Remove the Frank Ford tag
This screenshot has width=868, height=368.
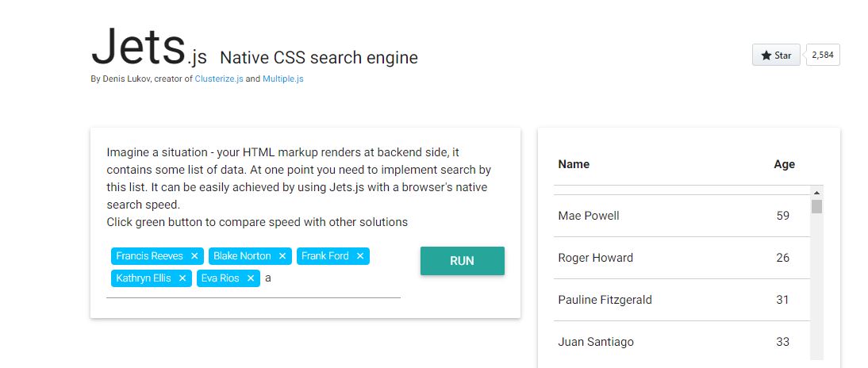[x=360, y=256]
